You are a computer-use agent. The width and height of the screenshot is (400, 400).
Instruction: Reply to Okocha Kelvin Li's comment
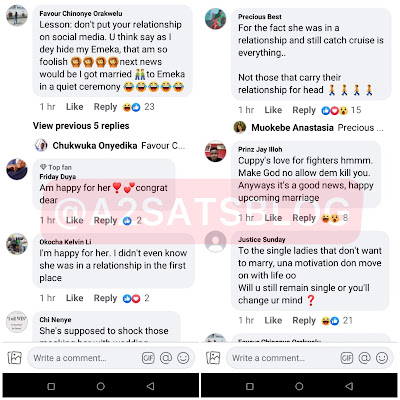click(x=105, y=298)
